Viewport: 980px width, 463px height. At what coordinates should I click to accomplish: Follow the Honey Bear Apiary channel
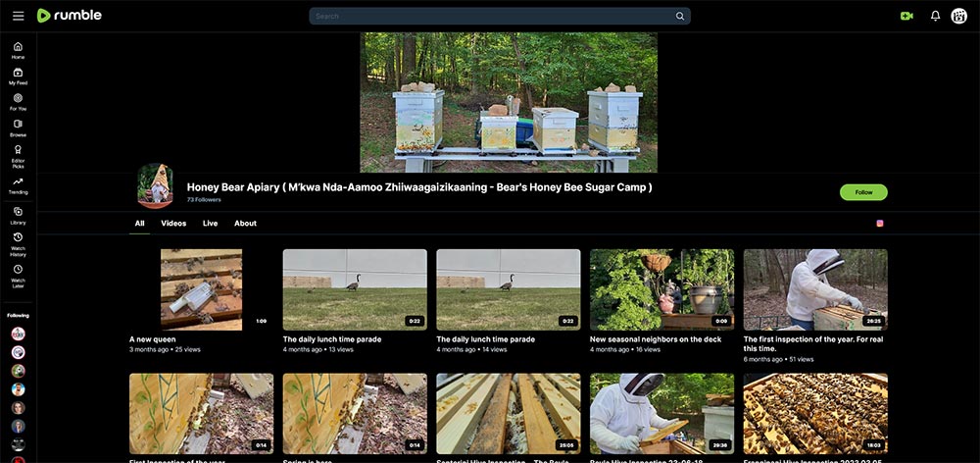coord(863,192)
